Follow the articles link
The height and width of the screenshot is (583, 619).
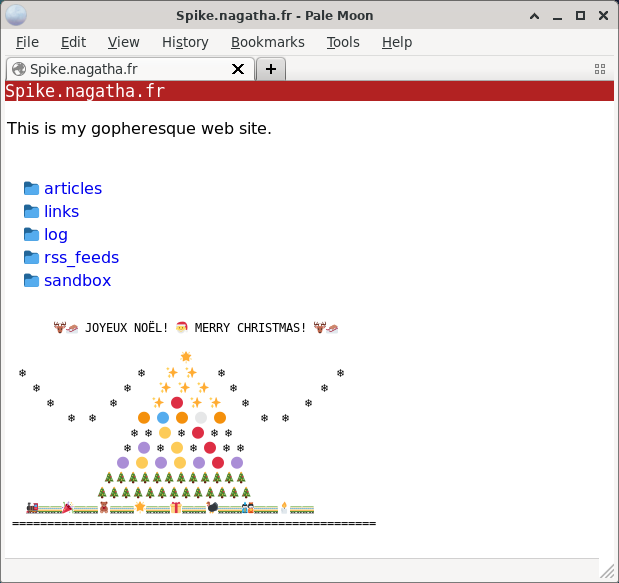click(73, 189)
